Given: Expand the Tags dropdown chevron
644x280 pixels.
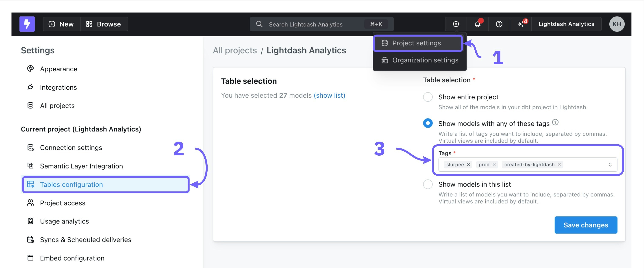Looking at the screenshot, I should (610, 164).
